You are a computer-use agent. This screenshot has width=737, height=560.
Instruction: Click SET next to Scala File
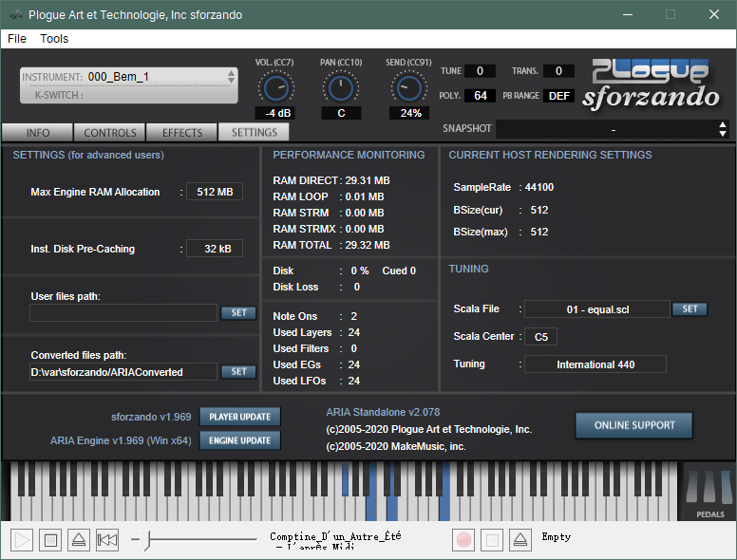[x=690, y=308]
